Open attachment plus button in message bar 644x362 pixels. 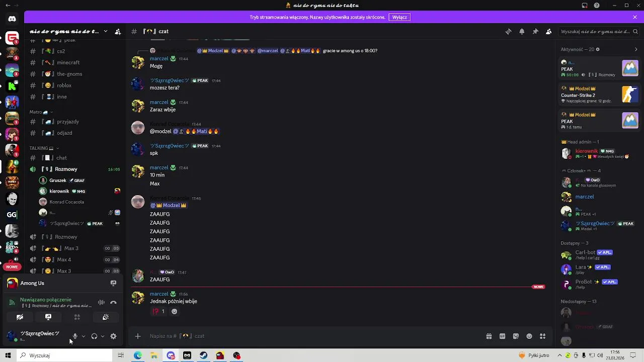pyautogui.click(x=138, y=336)
